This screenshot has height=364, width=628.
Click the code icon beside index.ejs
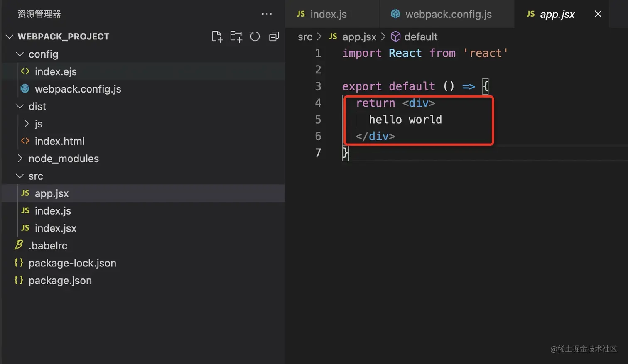coord(25,71)
